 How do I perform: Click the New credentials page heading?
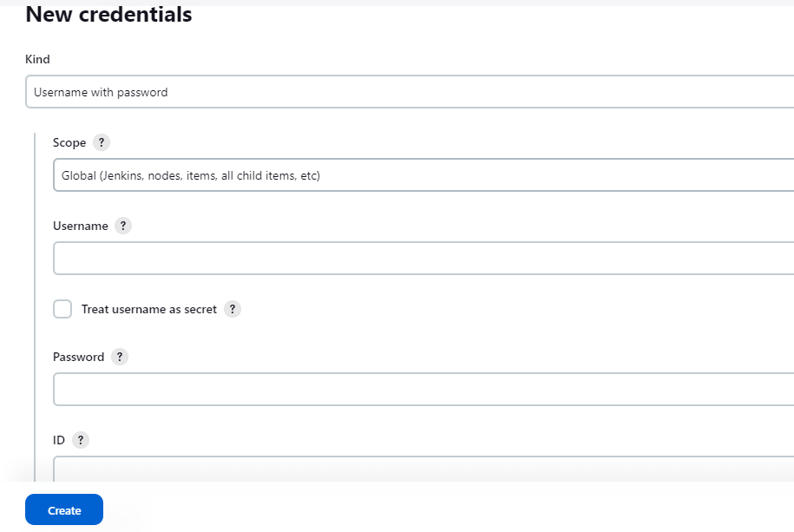pyautogui.click(x=108, y=15)
